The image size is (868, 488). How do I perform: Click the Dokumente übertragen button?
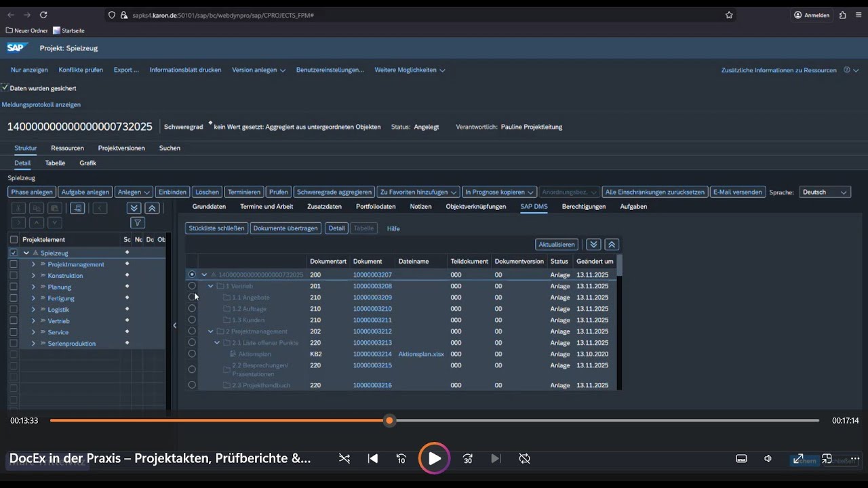tap(285, 228)
